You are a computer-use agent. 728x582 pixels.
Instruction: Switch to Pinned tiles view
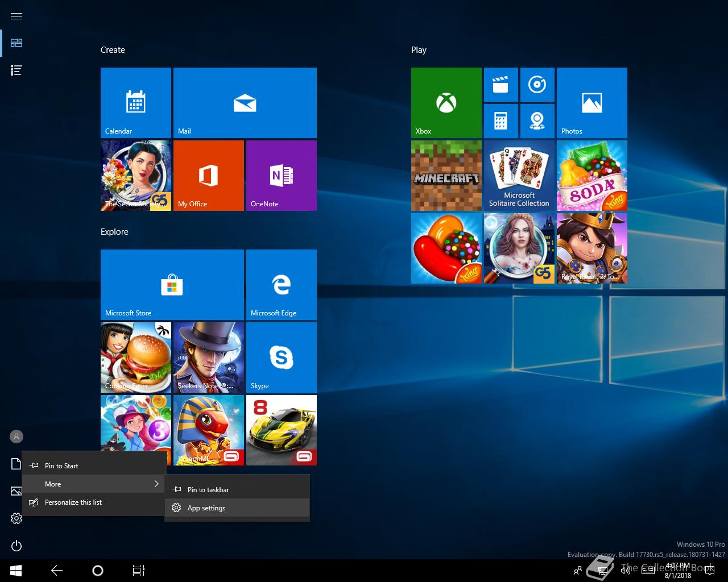[16, 43]
